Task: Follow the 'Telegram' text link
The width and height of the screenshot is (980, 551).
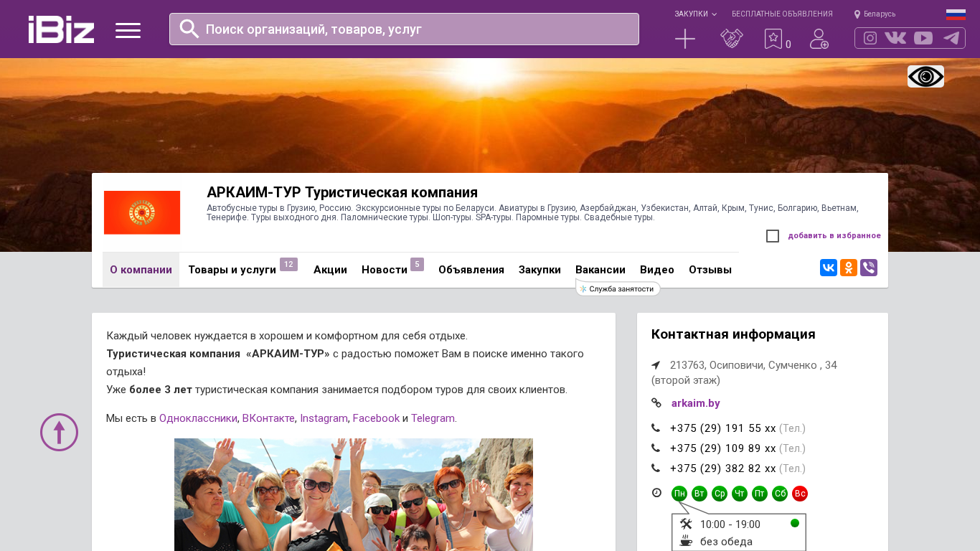Action: 433,418
